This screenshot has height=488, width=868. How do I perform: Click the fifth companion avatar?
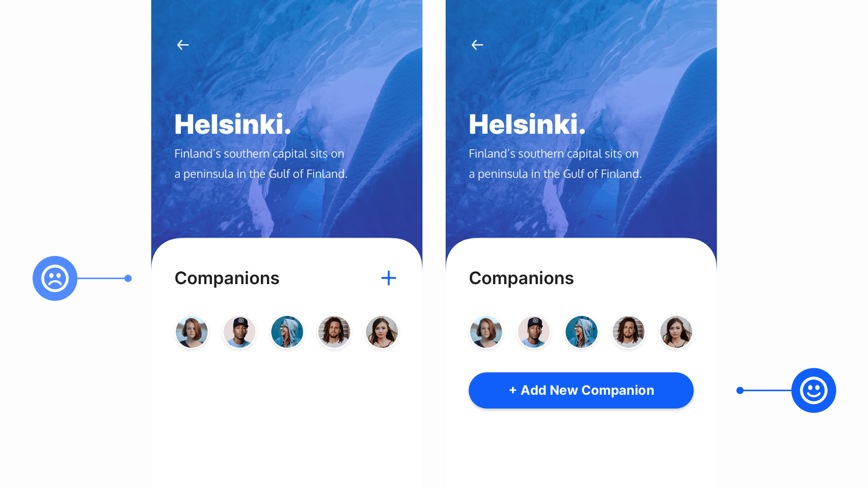pos(381,332)
